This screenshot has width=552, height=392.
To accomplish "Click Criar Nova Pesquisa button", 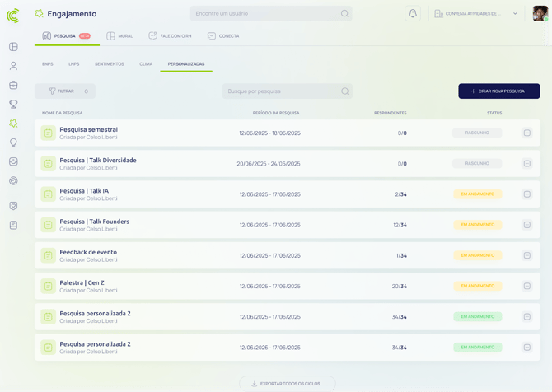I will 498,91.
